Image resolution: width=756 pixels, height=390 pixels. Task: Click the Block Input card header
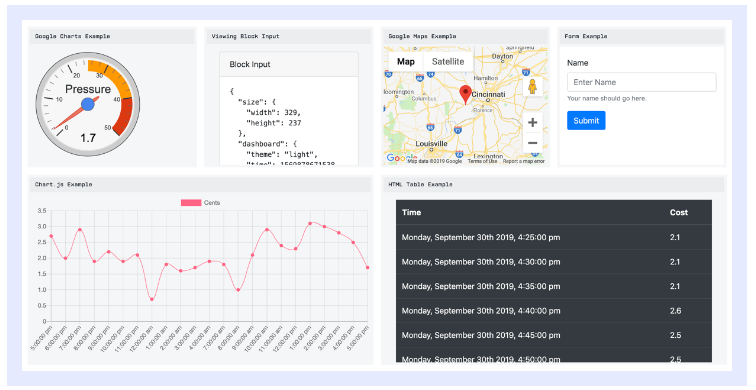tap(289, 64)
